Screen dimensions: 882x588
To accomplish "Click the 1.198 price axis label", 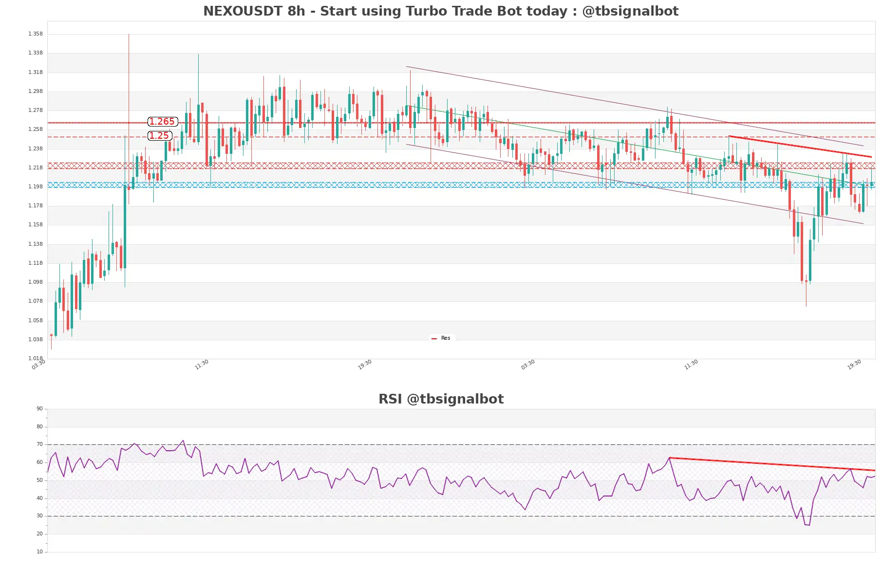I will coord(36,187).
